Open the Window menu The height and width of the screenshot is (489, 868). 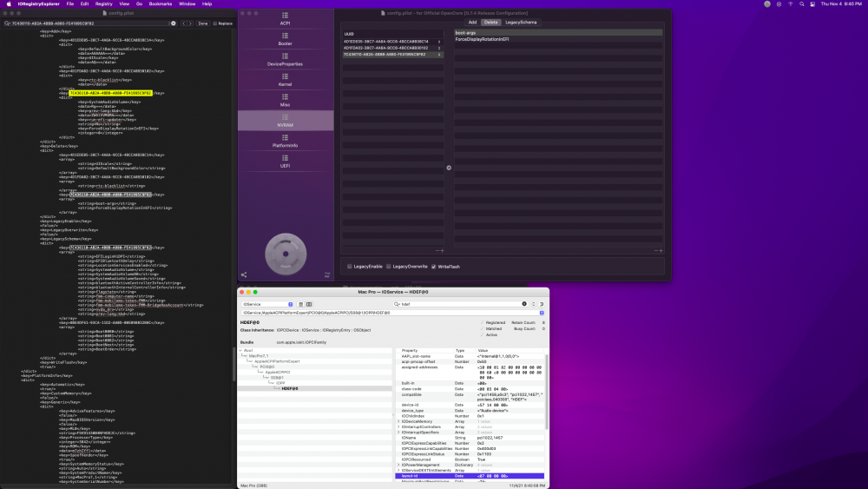[x=187, y=3]
